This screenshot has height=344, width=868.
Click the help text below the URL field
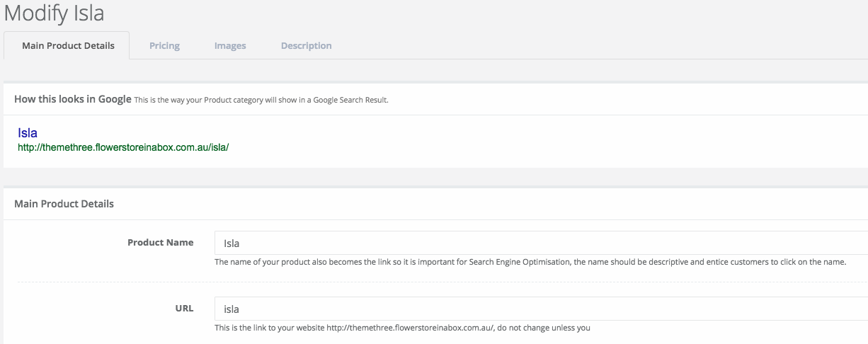[402, 328]
